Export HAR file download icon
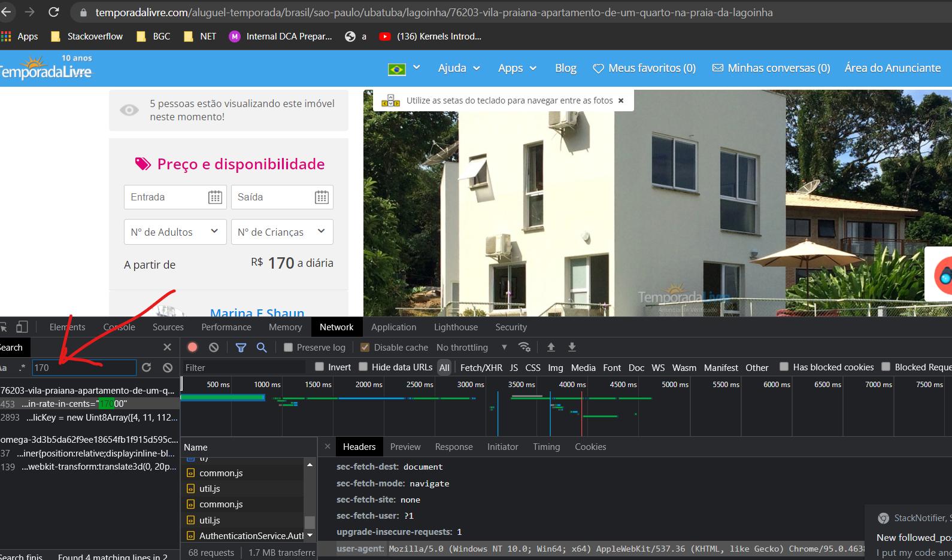The image size is (952, 560). coord(572,347)
